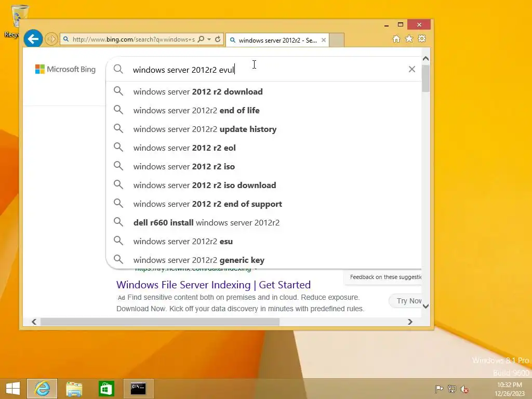Open the address bar autocomplete dropdown arrow

[209, 39]
